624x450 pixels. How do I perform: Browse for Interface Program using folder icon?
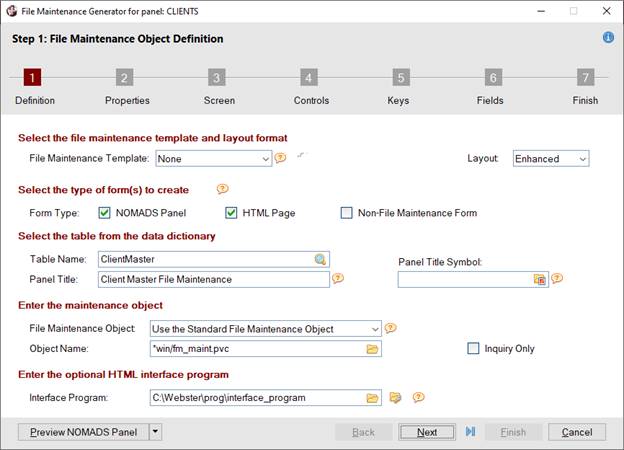point(372,398)
